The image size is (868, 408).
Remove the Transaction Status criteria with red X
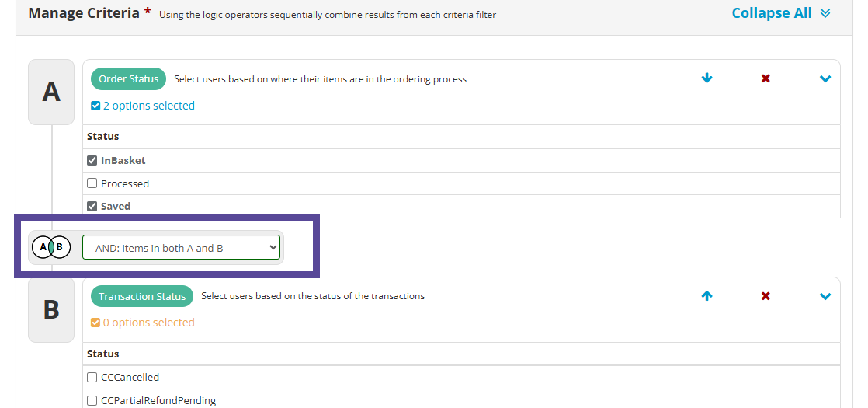pos(766,296)
